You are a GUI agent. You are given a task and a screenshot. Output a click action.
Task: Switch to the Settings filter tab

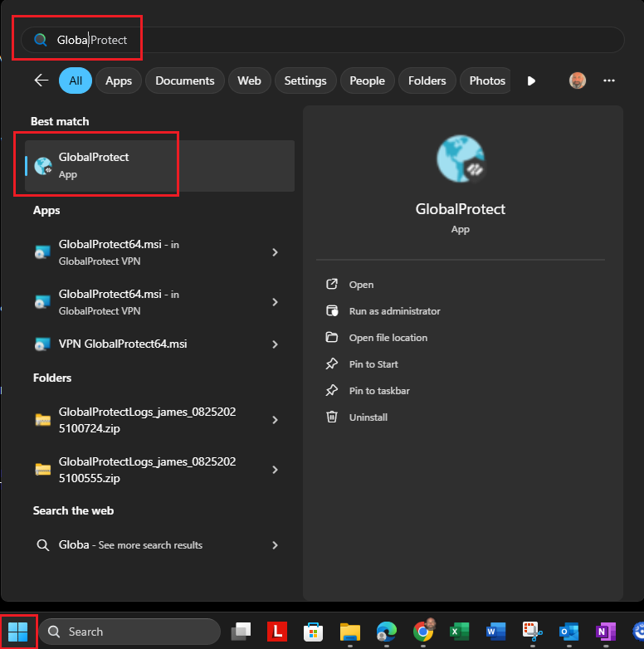[x=305, y=81]
